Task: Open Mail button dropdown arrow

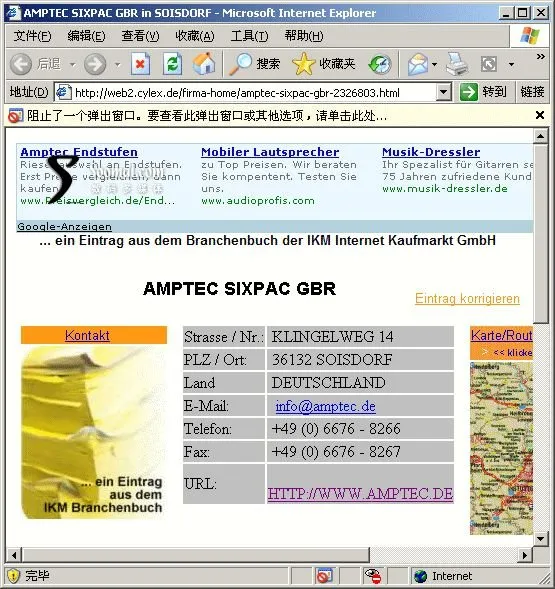Action: [x=434, y=65]
